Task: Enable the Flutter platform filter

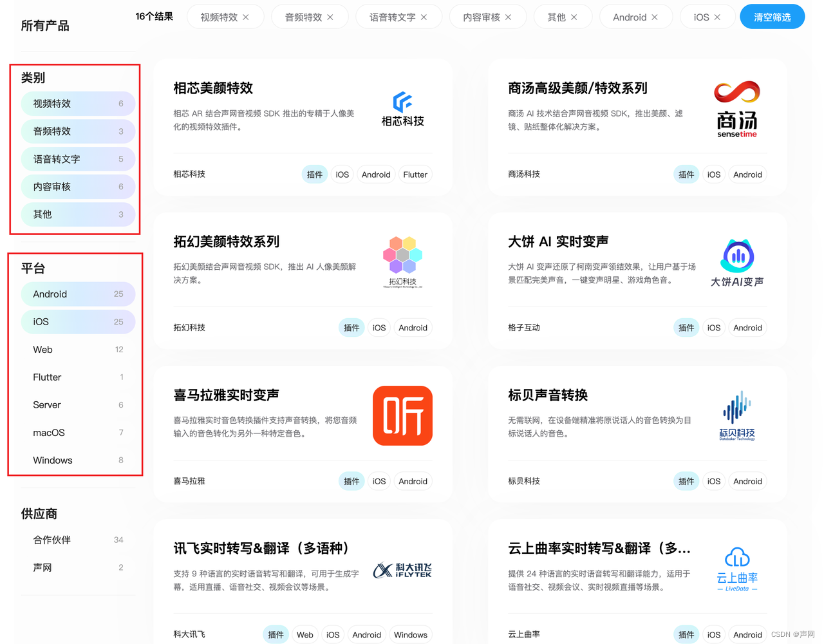Action: (x=78, y=377)
